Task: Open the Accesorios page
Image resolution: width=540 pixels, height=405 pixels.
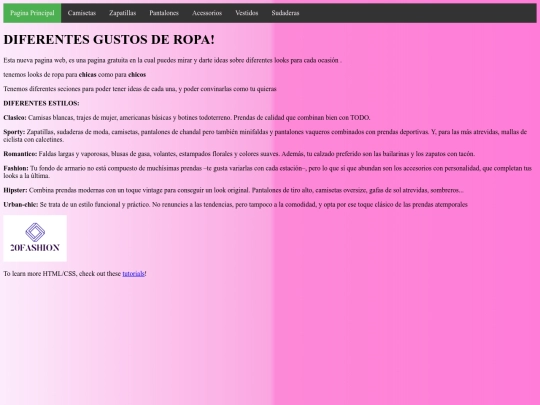Action: [x=207, y=13]
